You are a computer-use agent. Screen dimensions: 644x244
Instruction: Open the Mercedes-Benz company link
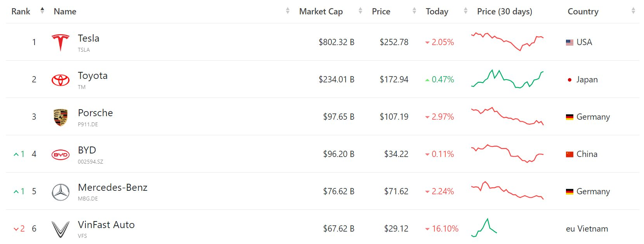click(x=113, y=188)
